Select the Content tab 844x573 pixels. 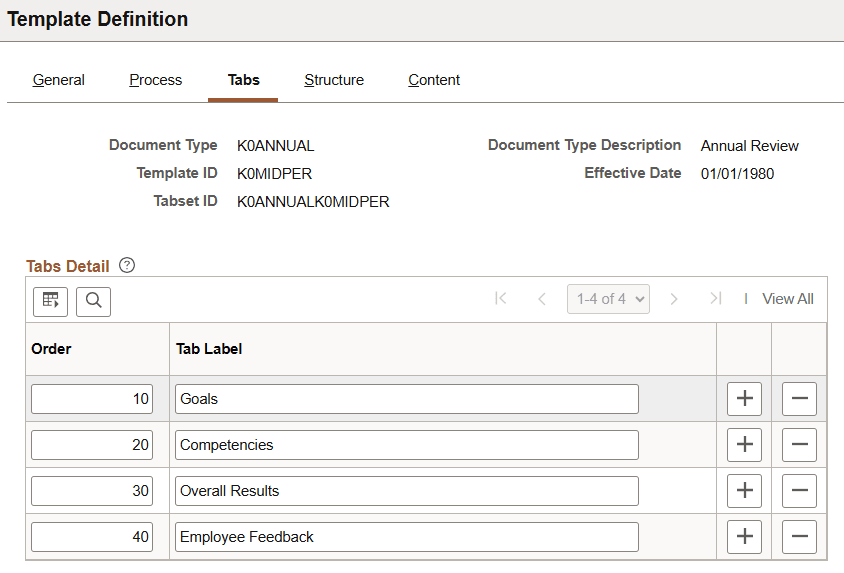434,80
